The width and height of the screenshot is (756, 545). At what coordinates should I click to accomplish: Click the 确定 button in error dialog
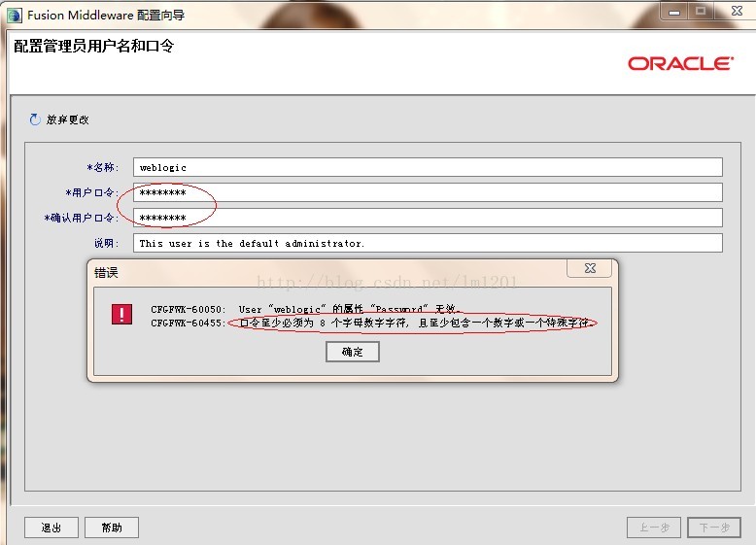353,352
